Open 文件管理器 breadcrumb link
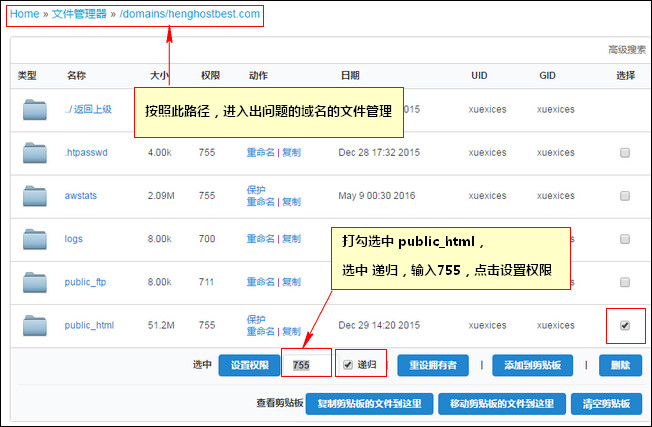This screenshot has height=427, width=652. [79, 15]
